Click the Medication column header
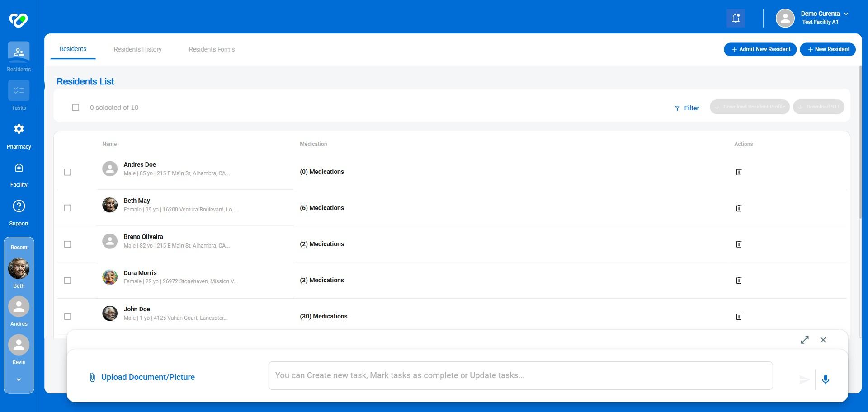 point(313,144)
